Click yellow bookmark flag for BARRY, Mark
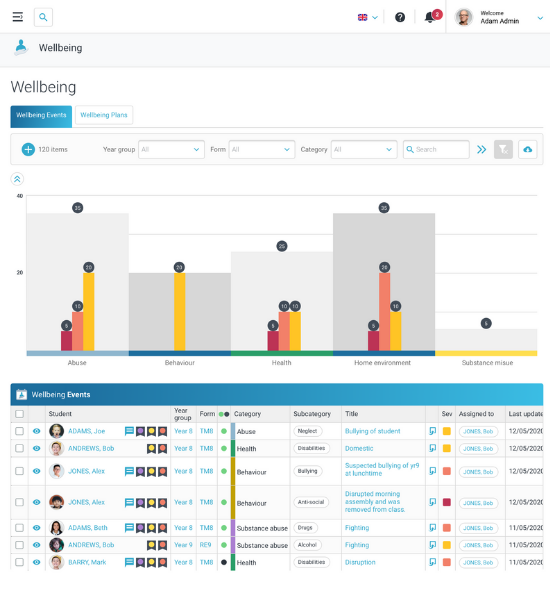Image resolution: width=550 pixels, height=600 pixels. (x=152, y=562)
